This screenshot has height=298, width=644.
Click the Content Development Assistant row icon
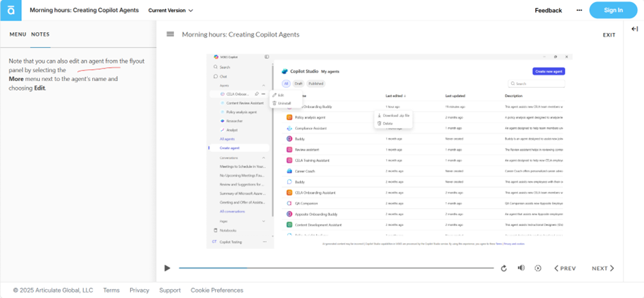pos(289,225)
